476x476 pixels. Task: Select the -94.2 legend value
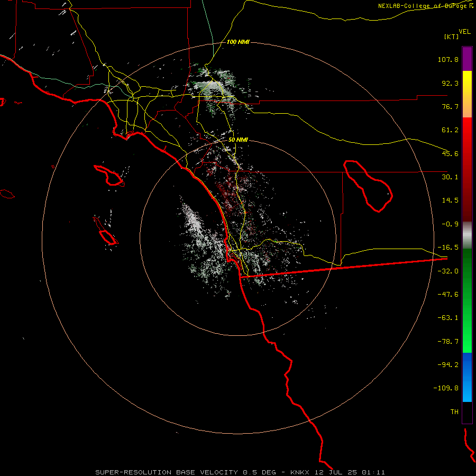[x=448, y=364]
